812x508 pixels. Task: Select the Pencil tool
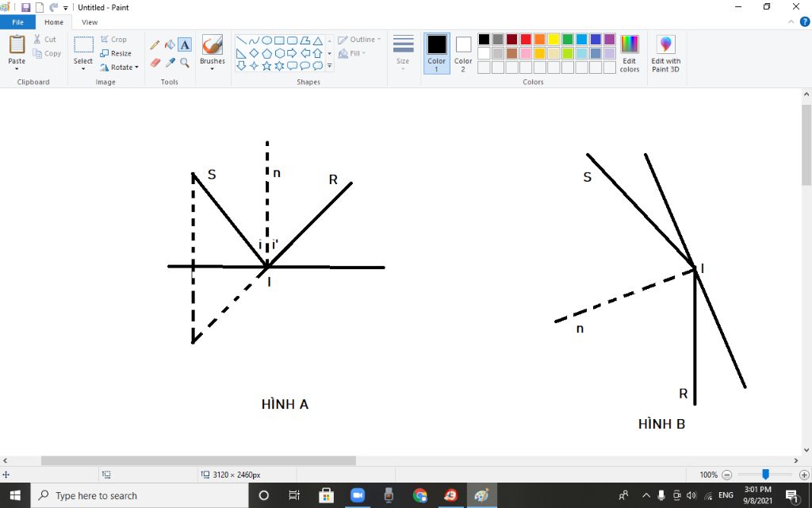tap(155, 45)
